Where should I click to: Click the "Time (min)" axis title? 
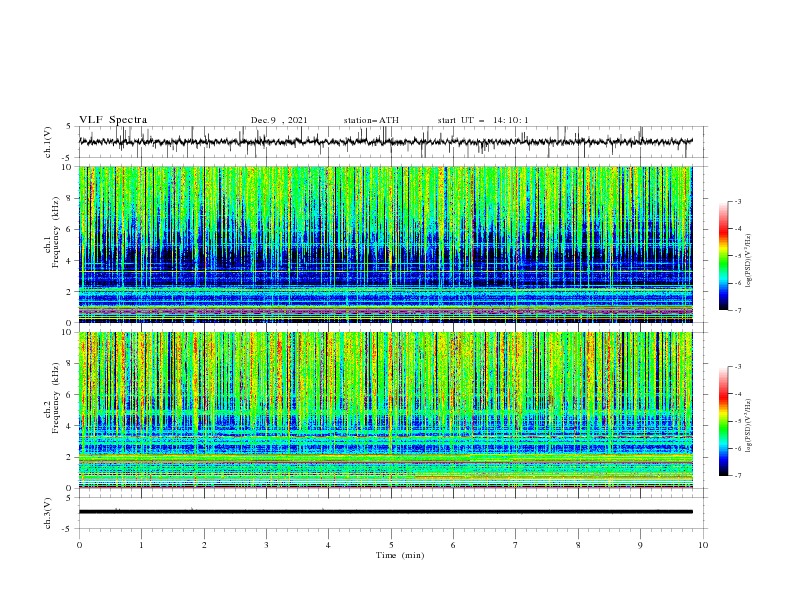pos(400,555)
